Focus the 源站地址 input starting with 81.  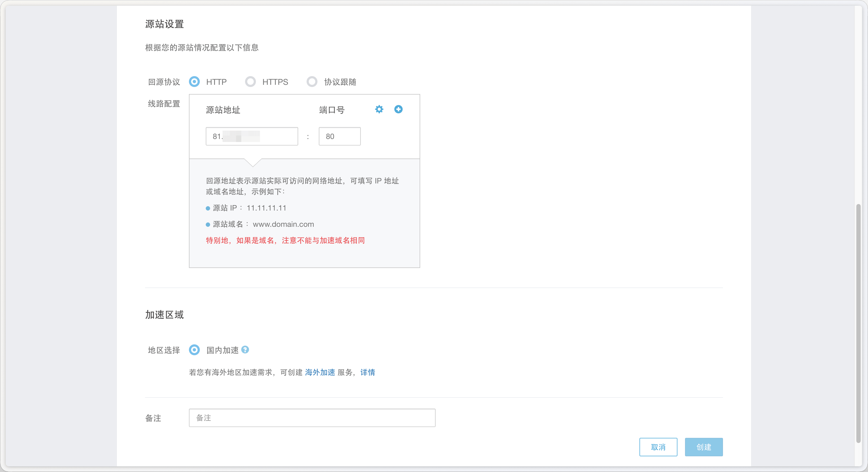pyautogui.click(x=252, y=137)
